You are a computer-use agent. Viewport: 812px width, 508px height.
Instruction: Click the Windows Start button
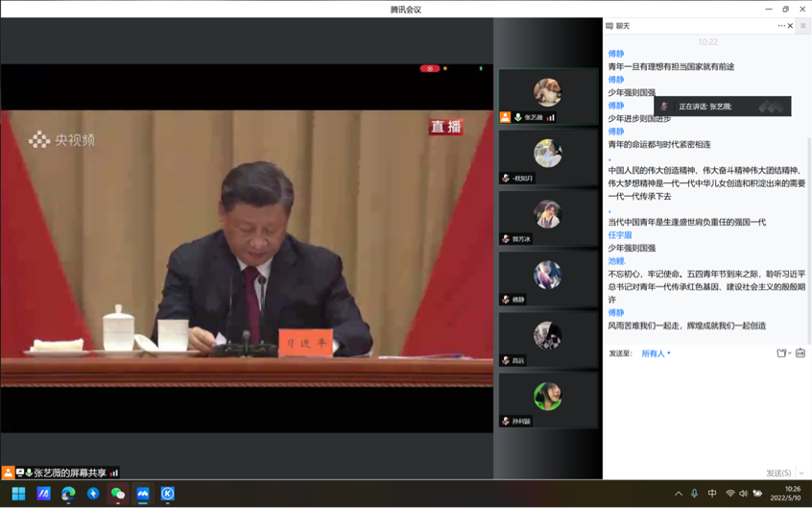(18, 494)
